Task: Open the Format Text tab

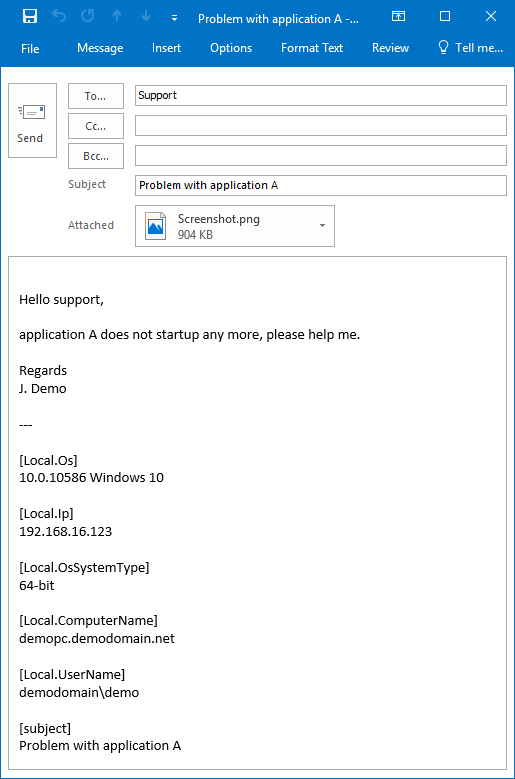Action: (312, 48)
